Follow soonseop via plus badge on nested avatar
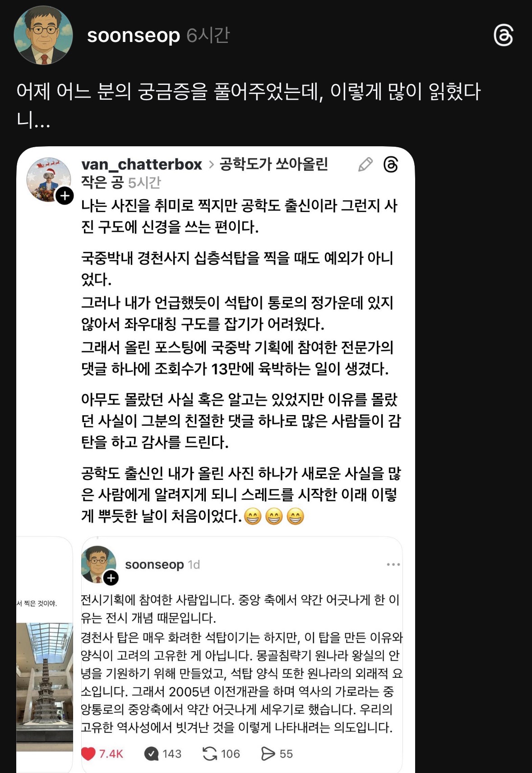Image resolution: width=532 pixels, height=773 pixels. point(111,577)
